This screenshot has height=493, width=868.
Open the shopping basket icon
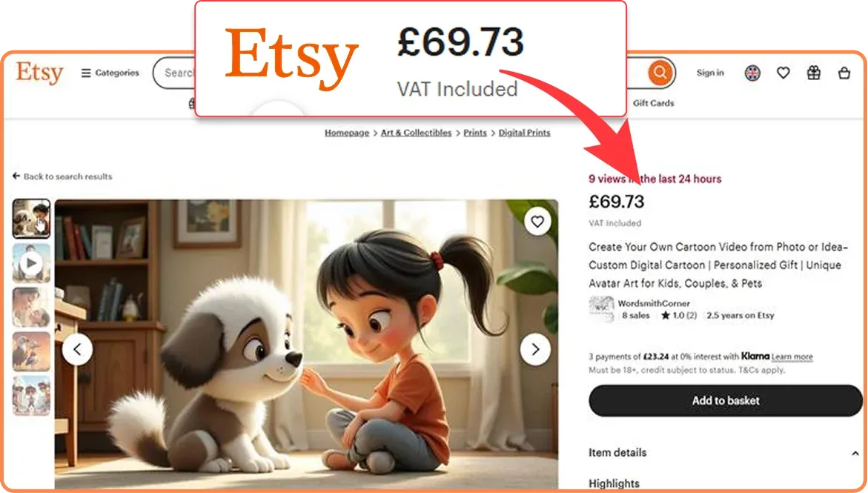pos(844,73)
